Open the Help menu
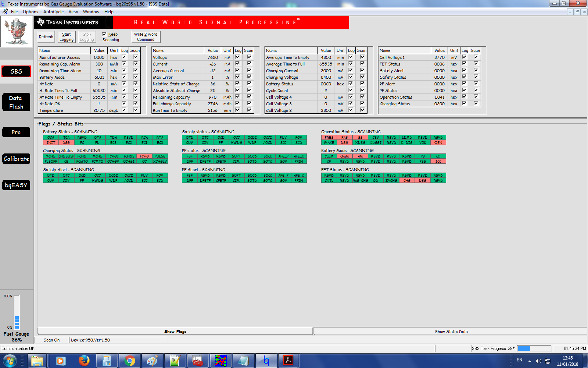 (109, 12)
